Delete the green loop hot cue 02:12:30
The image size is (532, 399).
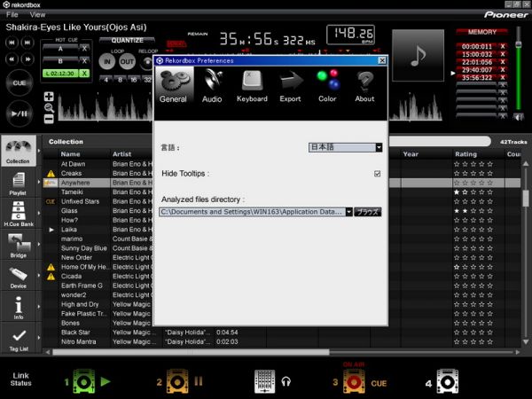(x=84, y=74)
